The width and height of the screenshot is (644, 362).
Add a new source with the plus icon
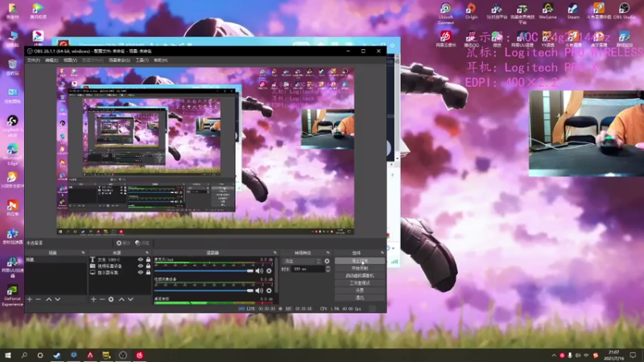[x=93, y=299]
